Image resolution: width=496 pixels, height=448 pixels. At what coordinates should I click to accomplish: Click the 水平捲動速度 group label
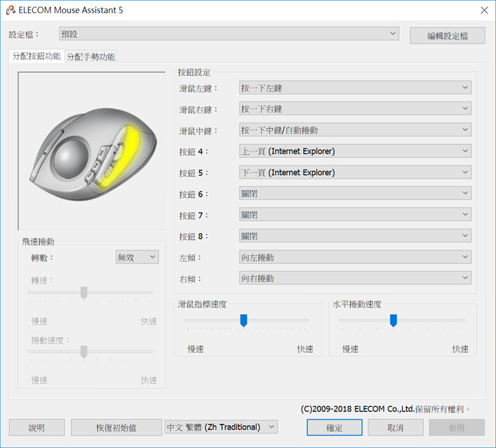click(x=357, y=305)
